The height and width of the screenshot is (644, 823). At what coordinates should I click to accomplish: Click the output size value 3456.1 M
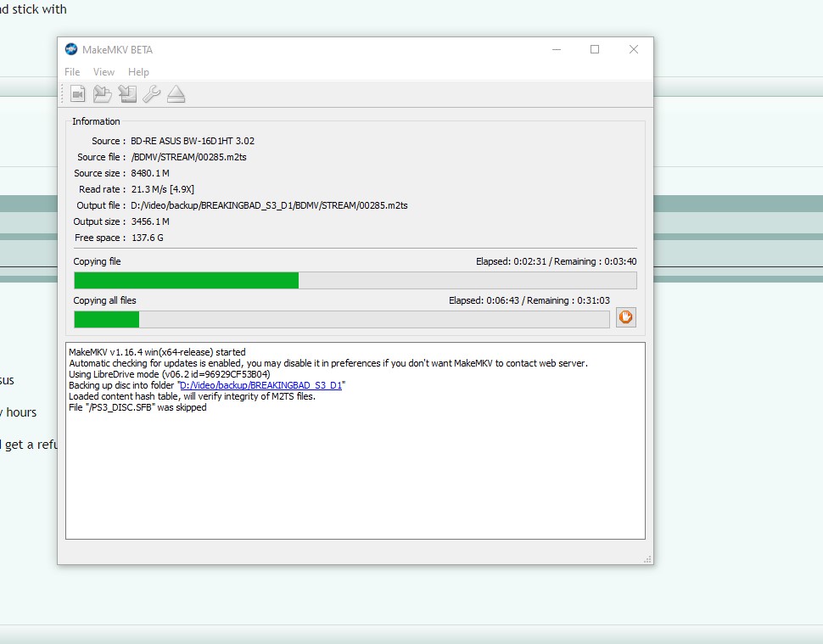click(150, 221)
